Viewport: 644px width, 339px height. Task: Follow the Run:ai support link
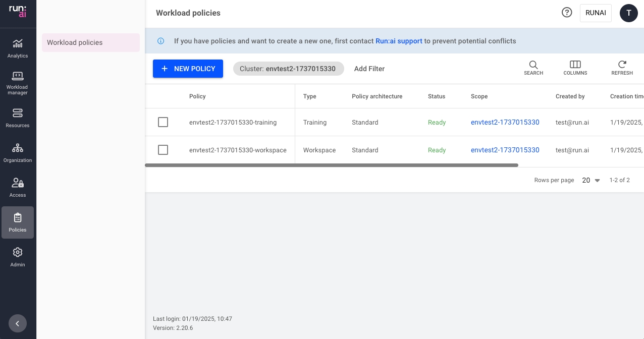[399, 41]
